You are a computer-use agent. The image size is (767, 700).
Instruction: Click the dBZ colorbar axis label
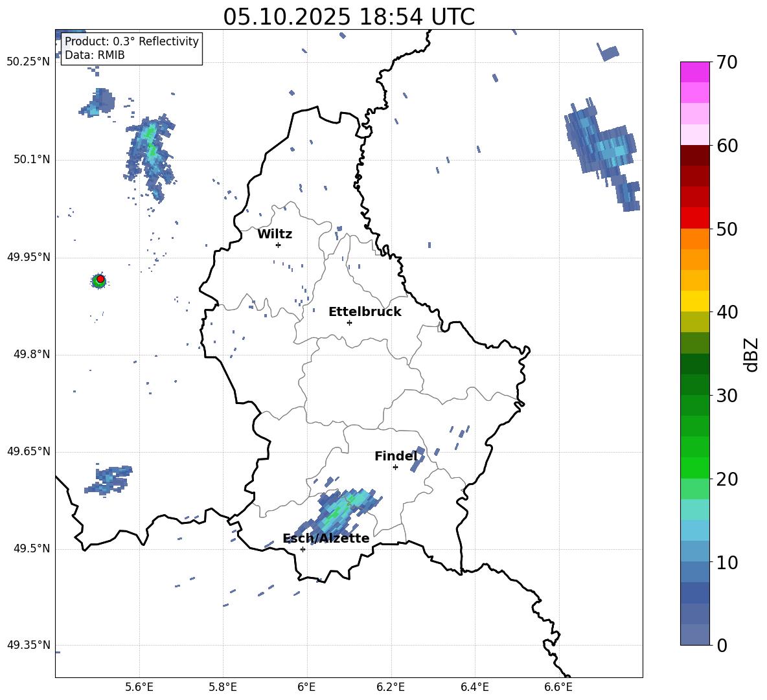(x=752, y=354)
